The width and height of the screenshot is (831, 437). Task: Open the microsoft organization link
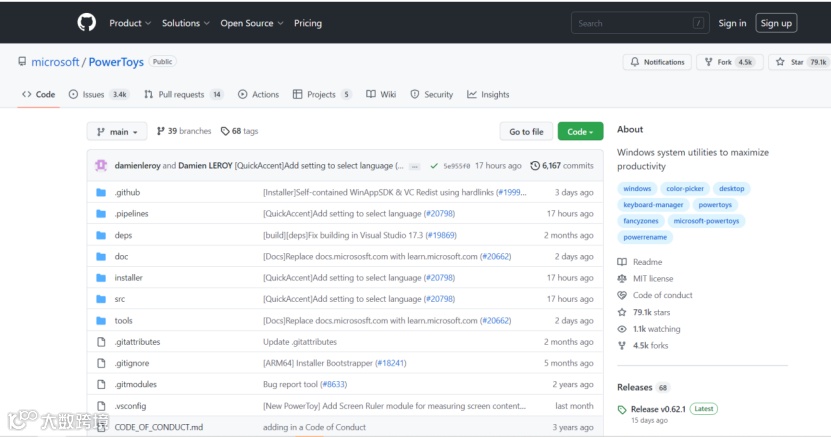coord(55,62)
